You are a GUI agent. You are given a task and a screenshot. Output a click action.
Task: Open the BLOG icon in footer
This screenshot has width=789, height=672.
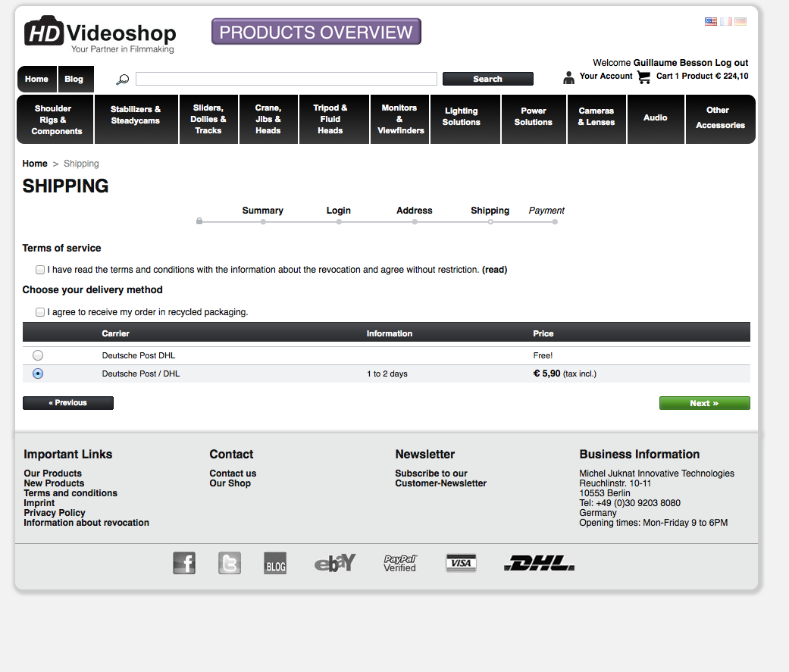pyautogui.click(x=275, y=563)
